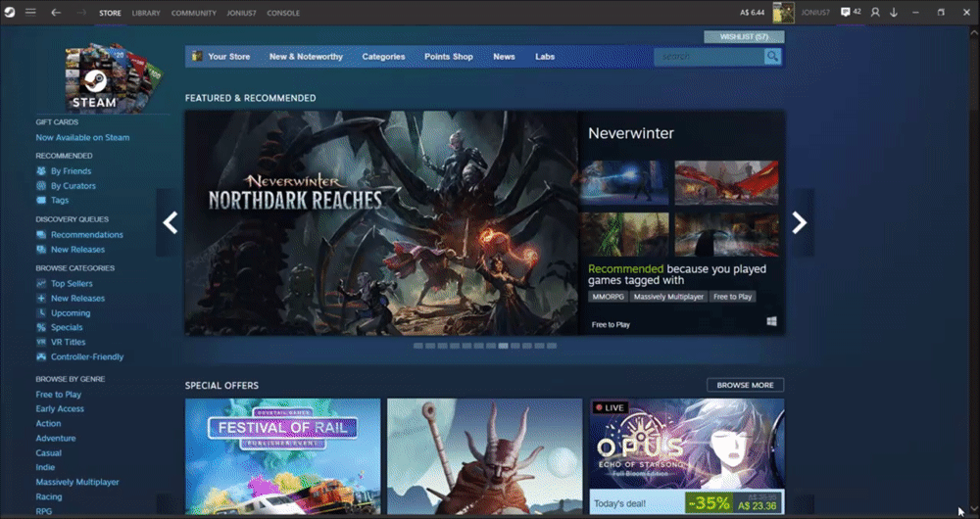Screen dimensions: 980x519
Task: Open chat notifications icon showing 42
Action: pos(851,12)
